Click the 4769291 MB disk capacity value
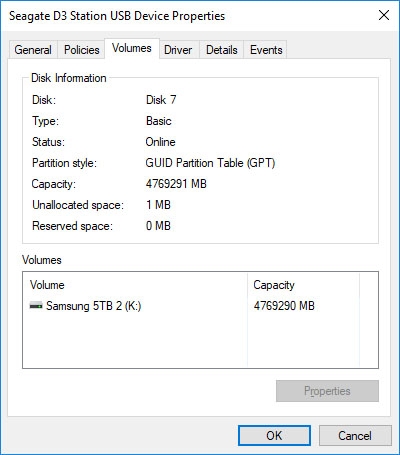 click(176, 184)
